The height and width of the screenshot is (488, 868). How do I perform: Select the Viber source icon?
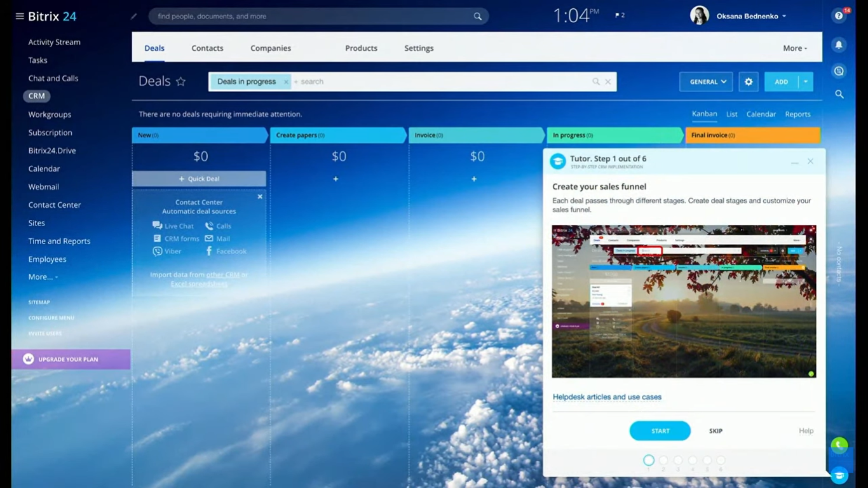click(157, 251)
